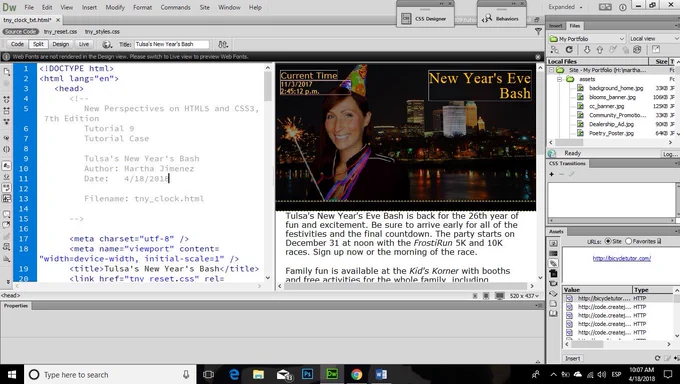Click the Remove Comment icon in coding toolbar

(7, 225)
